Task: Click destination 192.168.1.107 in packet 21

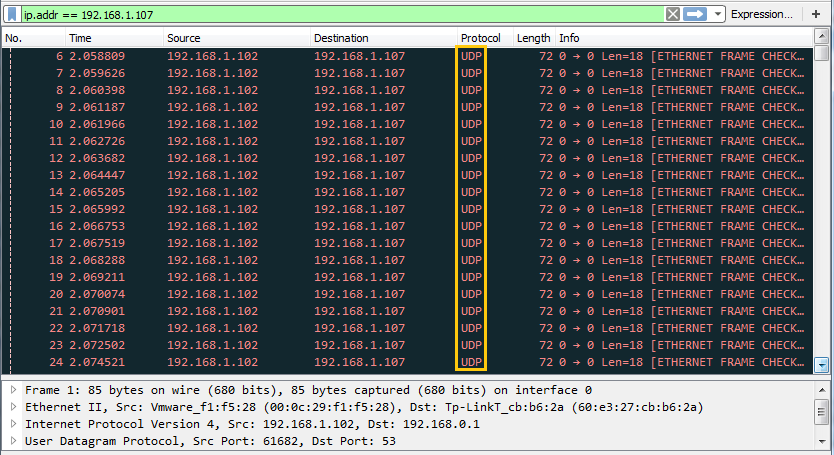Action: click(x=360, y=312)
